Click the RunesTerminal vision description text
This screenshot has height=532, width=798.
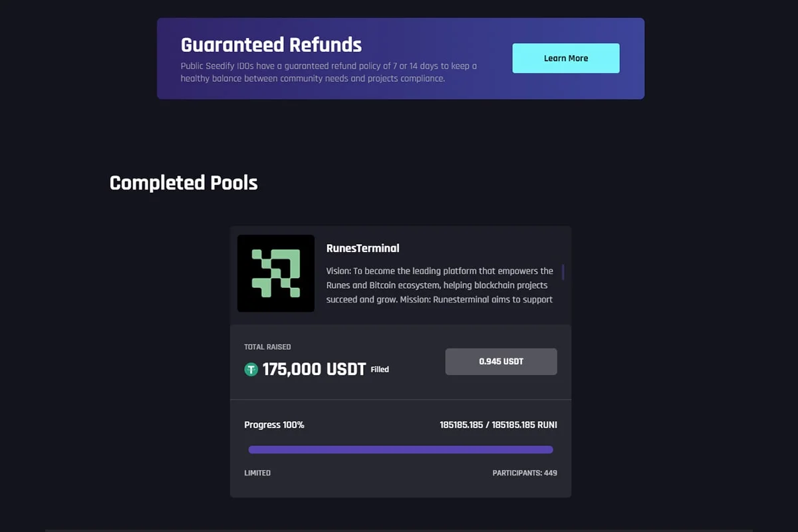[439, 285]
